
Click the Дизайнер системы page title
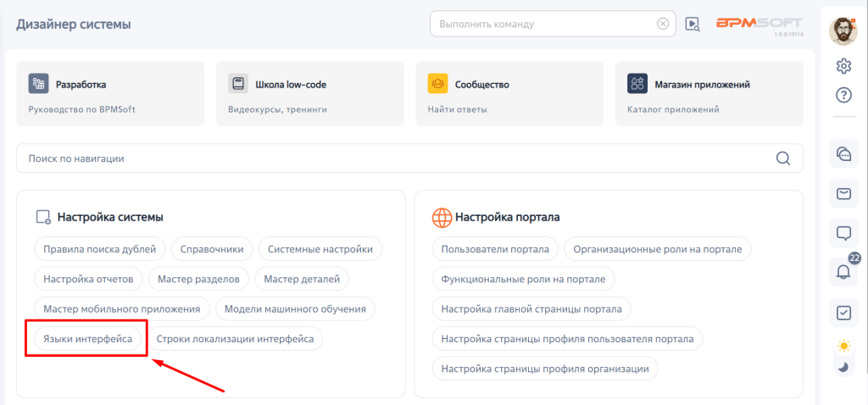(74, 25)
